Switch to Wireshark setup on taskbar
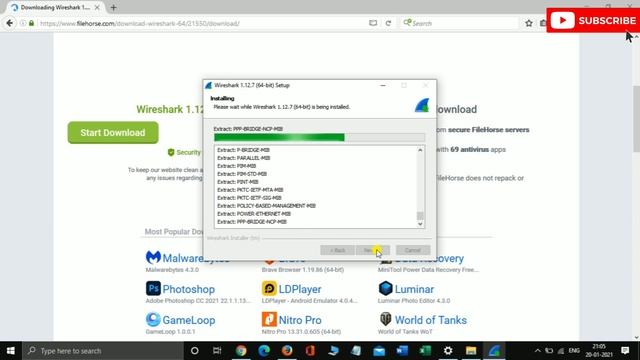 pyautogui.click(x=494, y=351)
